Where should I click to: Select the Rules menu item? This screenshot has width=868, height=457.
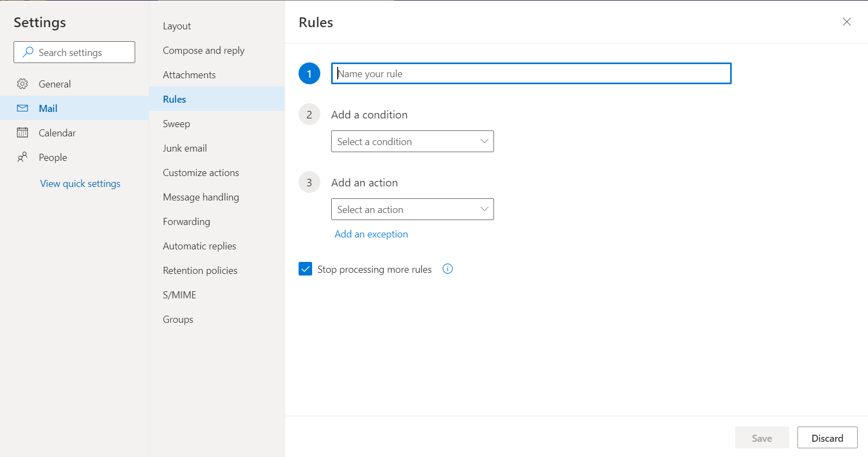pyautogui.click(x=217, y=99)
